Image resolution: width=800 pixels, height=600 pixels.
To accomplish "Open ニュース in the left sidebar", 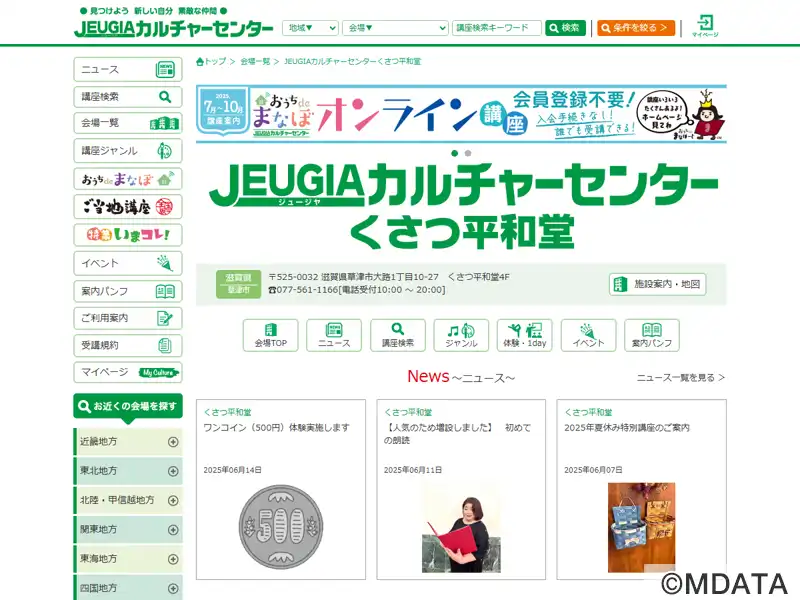I will point(128,69).
